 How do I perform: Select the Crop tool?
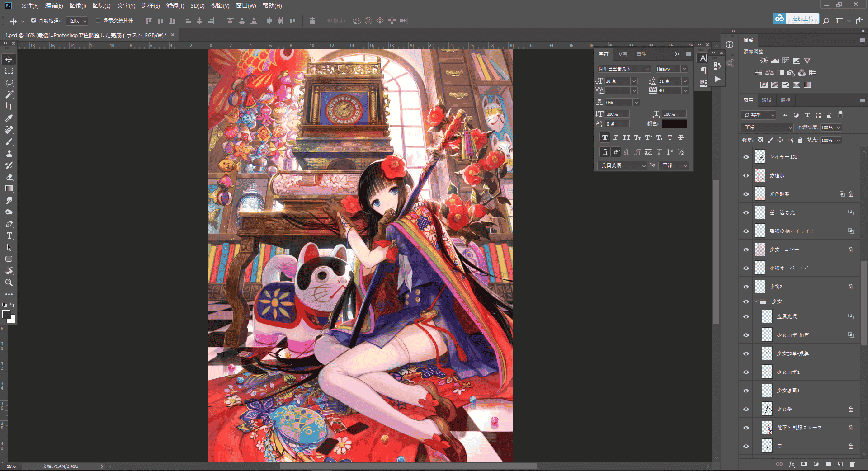tap(9, 106)
